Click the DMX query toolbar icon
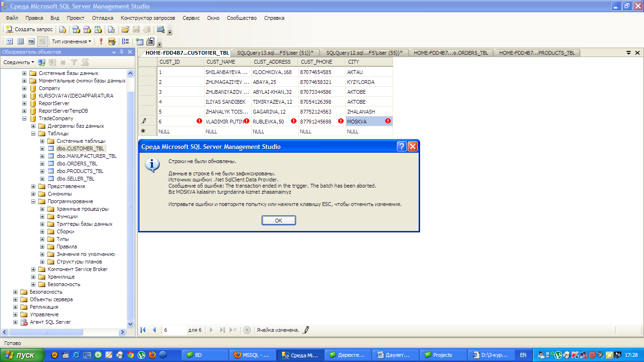Viewport: 644px width, 362px height. tap(87, 29)
